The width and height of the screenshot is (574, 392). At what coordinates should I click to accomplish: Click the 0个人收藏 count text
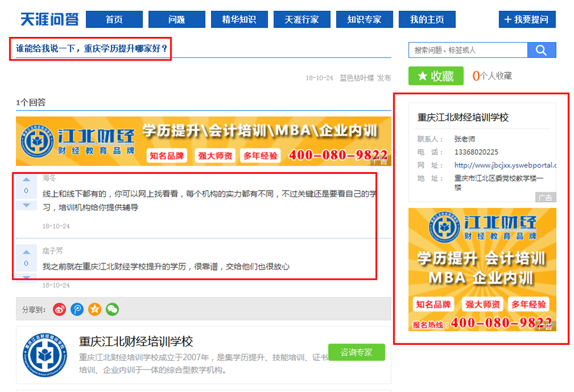(492, 76)
